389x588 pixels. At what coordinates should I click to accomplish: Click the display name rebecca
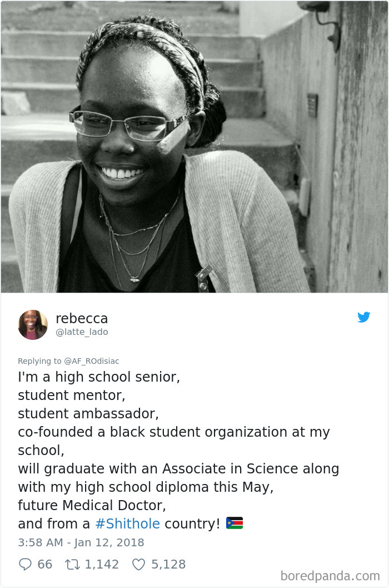(82, 319)
